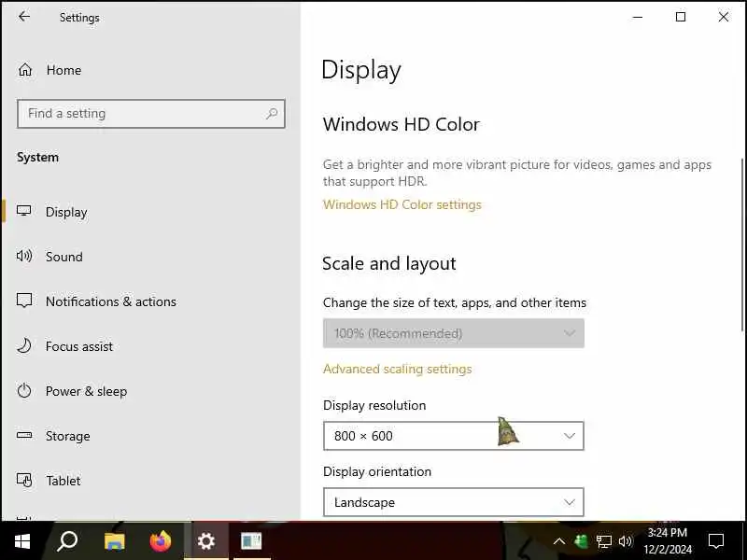Click the Settings gear on taskbar
The image size is (747, 560).
click(205, 541)
